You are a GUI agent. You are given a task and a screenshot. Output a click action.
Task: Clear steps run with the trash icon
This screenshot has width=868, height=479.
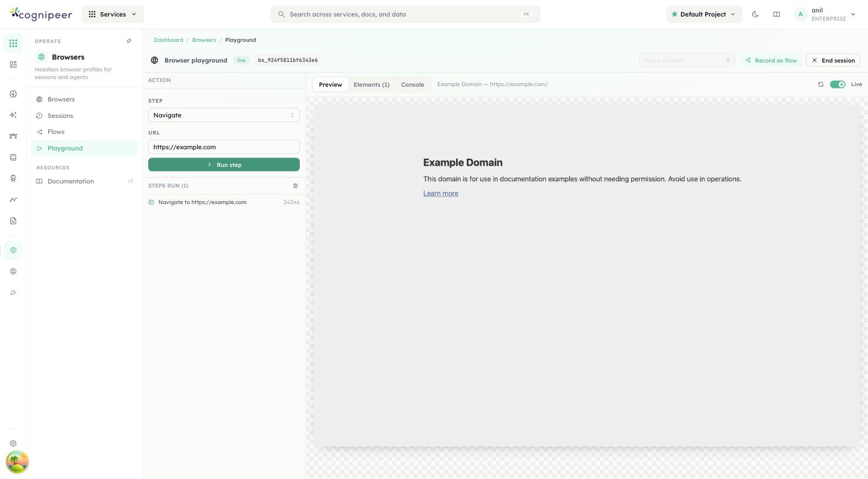click(296, 186)
